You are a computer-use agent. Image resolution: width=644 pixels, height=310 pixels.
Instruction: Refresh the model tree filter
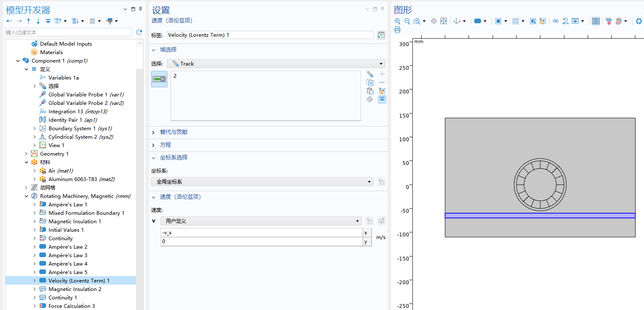click(139, 32)
